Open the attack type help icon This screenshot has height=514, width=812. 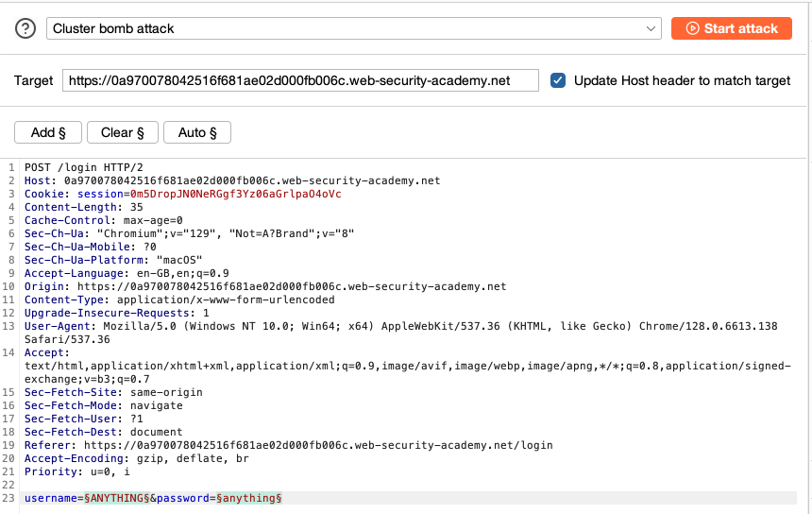[25, 28]
